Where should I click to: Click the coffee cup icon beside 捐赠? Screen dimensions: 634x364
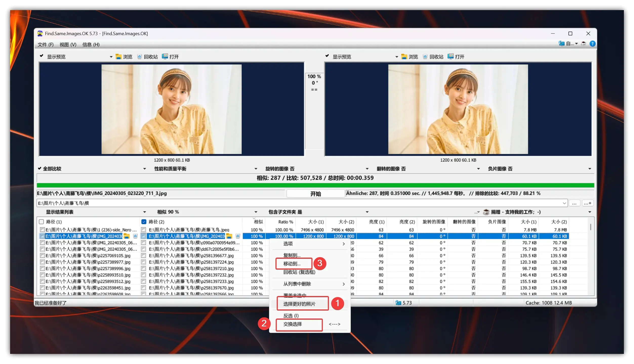point(486,212)
